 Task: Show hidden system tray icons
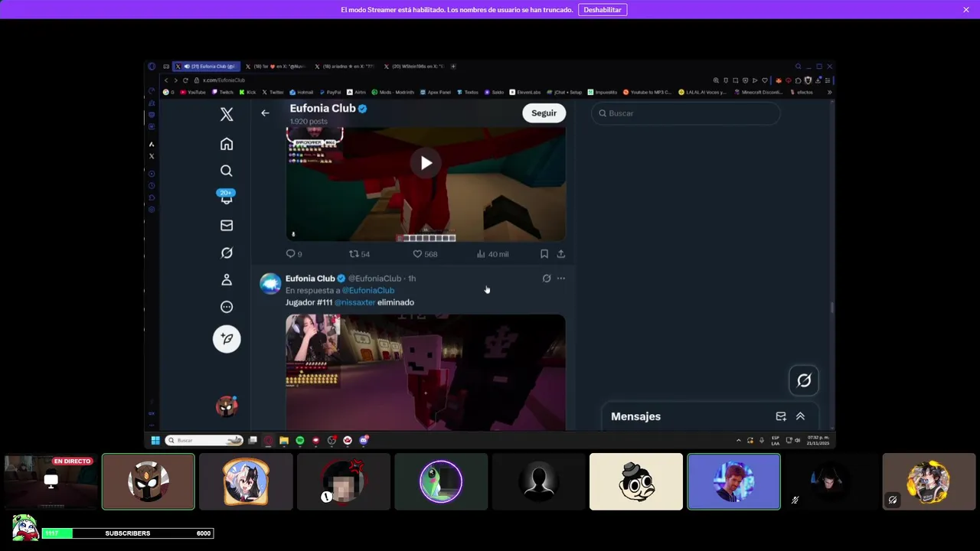coord(739,440)
